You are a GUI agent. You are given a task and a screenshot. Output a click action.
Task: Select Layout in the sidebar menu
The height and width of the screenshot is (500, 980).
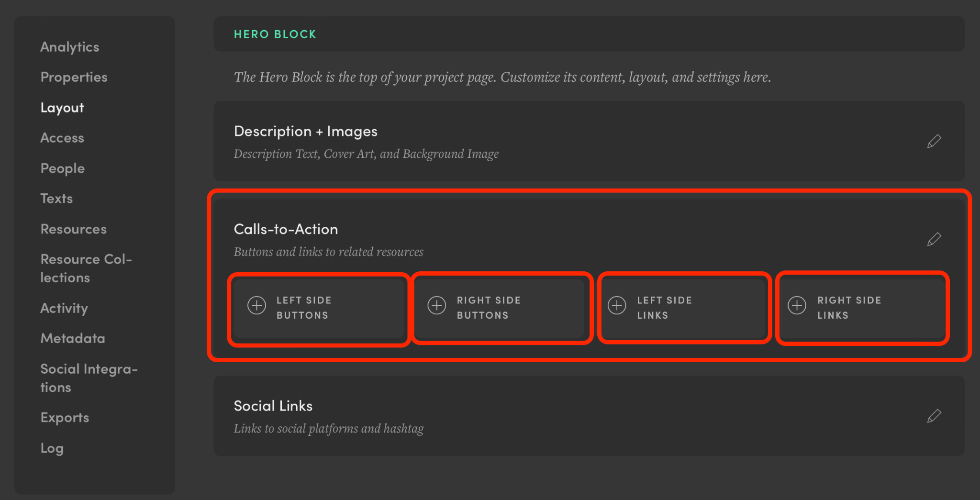62,108
